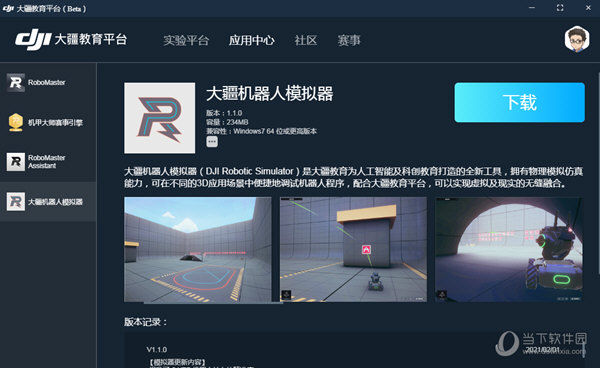Click the 版本：1.1.0 version text

(x=224, y=113)
